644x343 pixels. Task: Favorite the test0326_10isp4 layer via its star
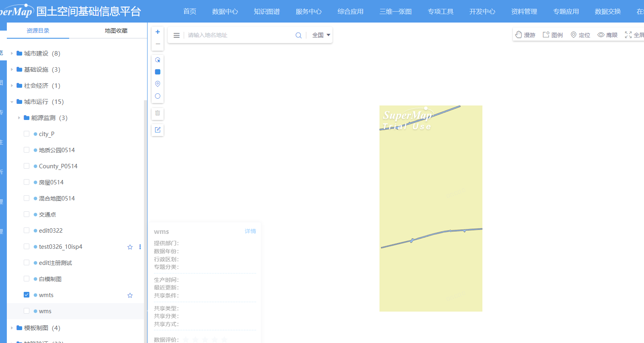click(130, 247)
